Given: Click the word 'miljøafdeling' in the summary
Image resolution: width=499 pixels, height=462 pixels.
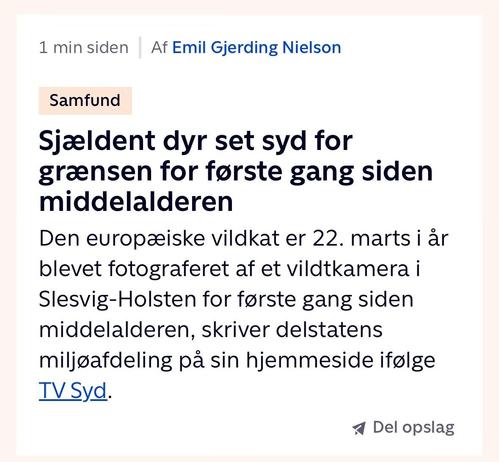Looking at the screenshot, I should coord(105,361).
